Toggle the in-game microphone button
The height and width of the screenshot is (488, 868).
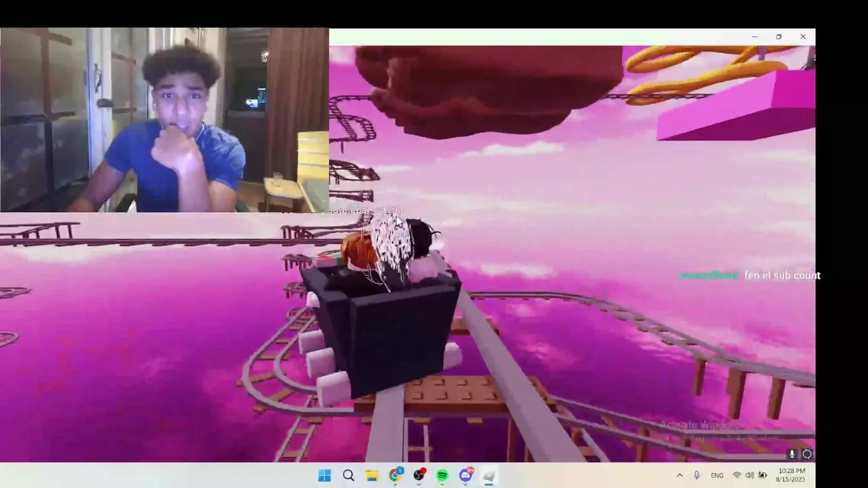[792, 454]
